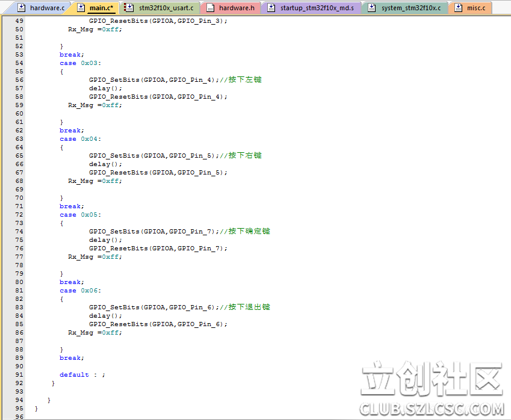Switch to the misc.c tab
The width and height of the screenshot is (511, 420).
(470, 8)
